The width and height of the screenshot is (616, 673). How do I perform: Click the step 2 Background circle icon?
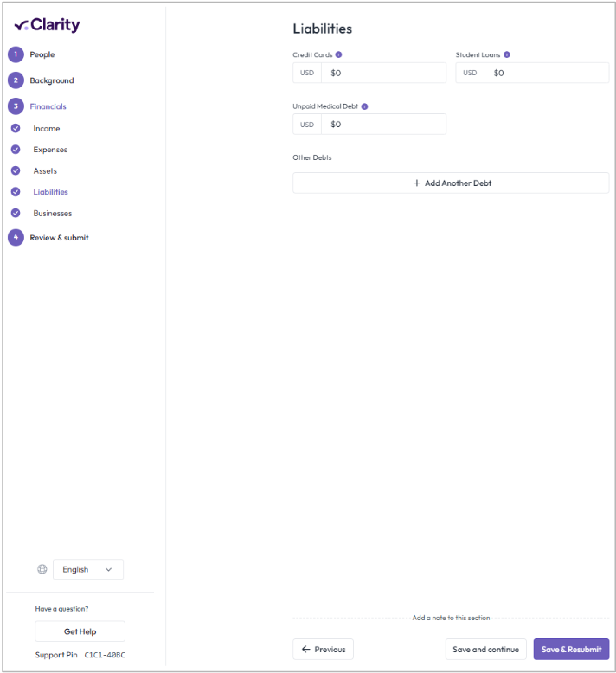tap(16, 80)
